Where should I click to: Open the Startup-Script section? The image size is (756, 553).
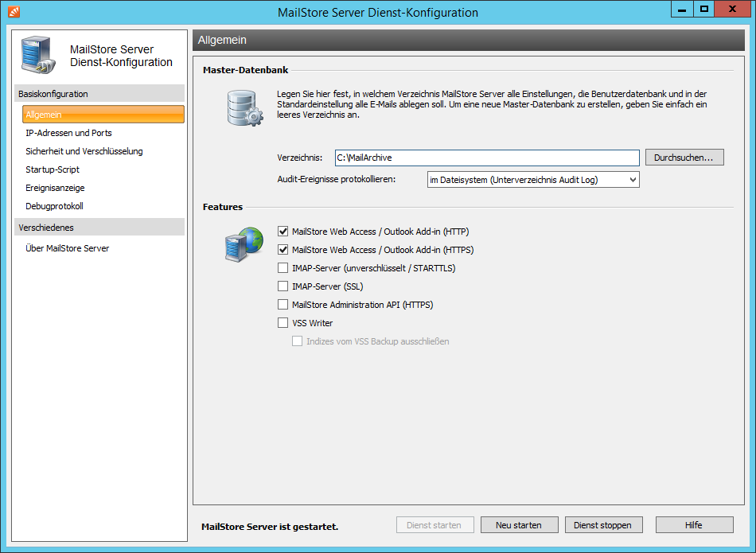[x=52, y=169]
